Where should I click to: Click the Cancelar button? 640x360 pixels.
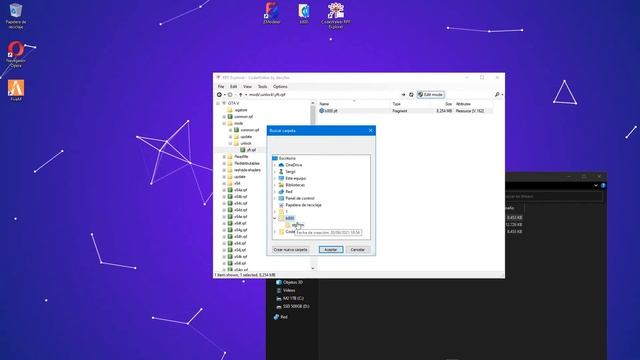pyautogui.click(x=358, y=249)
